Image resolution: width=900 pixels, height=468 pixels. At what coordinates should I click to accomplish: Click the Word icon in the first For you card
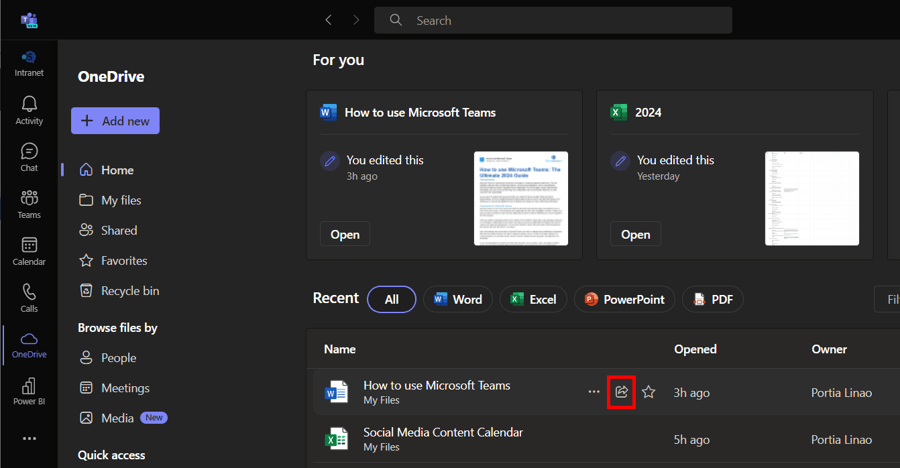(x=328, y=112)
